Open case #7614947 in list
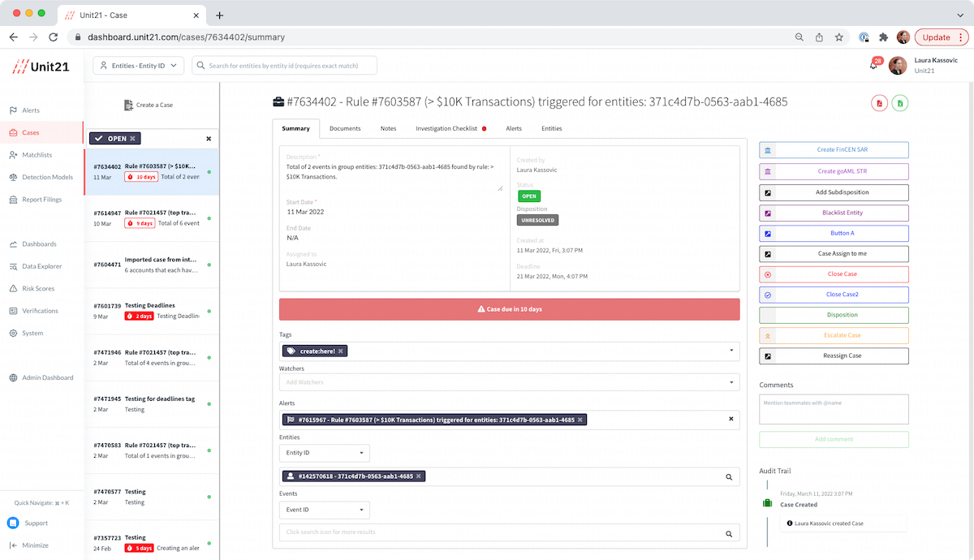 pos(151,218)
